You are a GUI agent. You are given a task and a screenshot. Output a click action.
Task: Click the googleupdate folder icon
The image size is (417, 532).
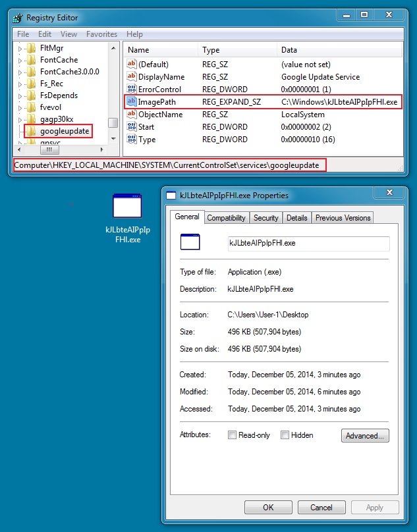pos(31,131)
